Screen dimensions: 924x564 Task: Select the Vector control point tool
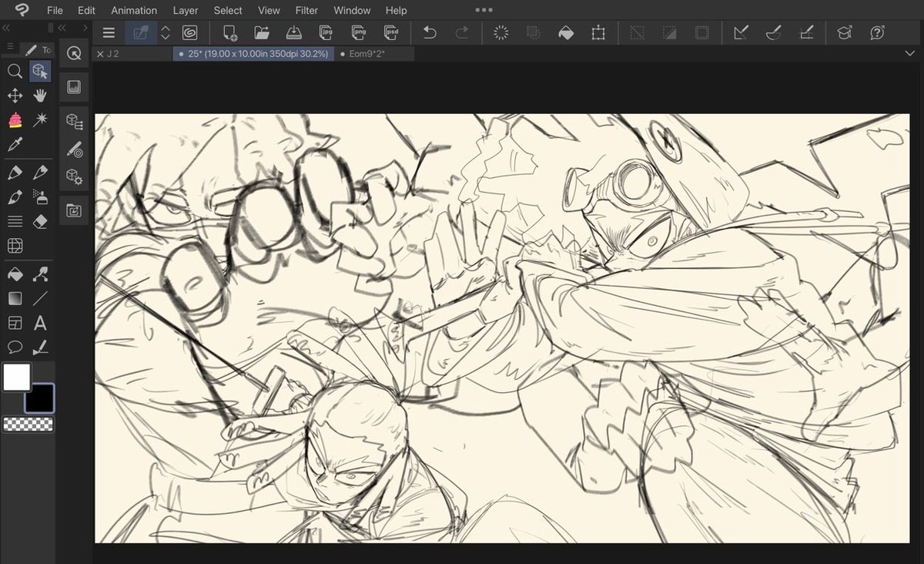40,274
